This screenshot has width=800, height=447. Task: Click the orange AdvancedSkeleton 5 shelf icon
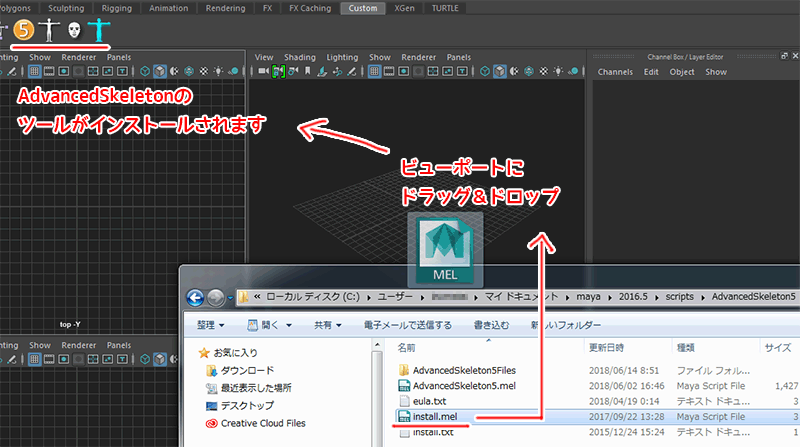[22, 31]
